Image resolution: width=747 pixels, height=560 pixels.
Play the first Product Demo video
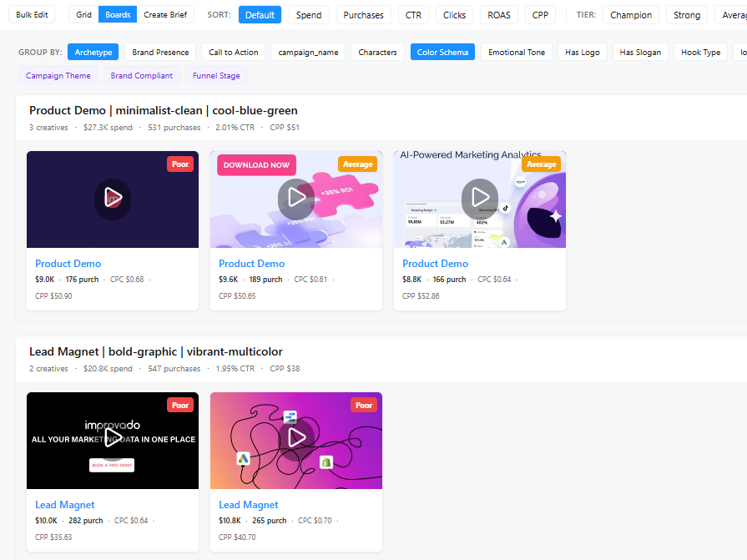pyautogui.click(x=113, y=199)
